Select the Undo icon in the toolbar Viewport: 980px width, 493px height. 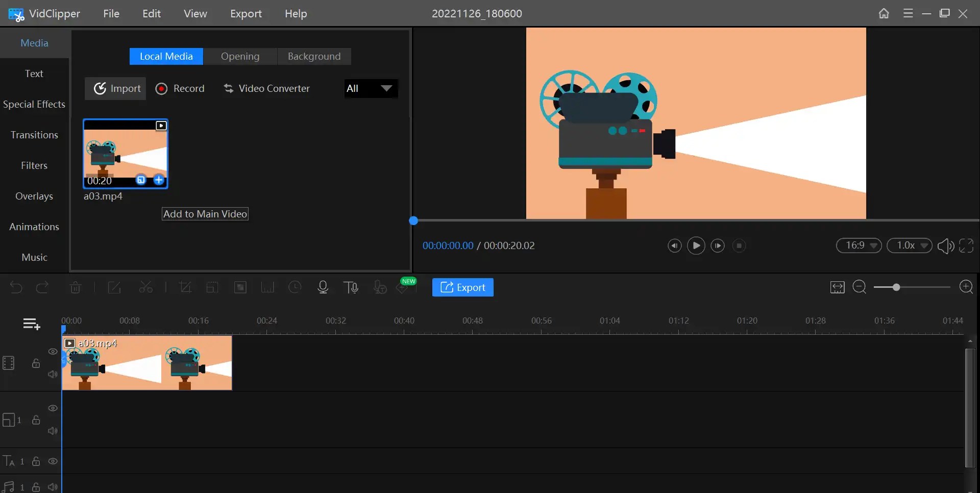coord(16,287)
